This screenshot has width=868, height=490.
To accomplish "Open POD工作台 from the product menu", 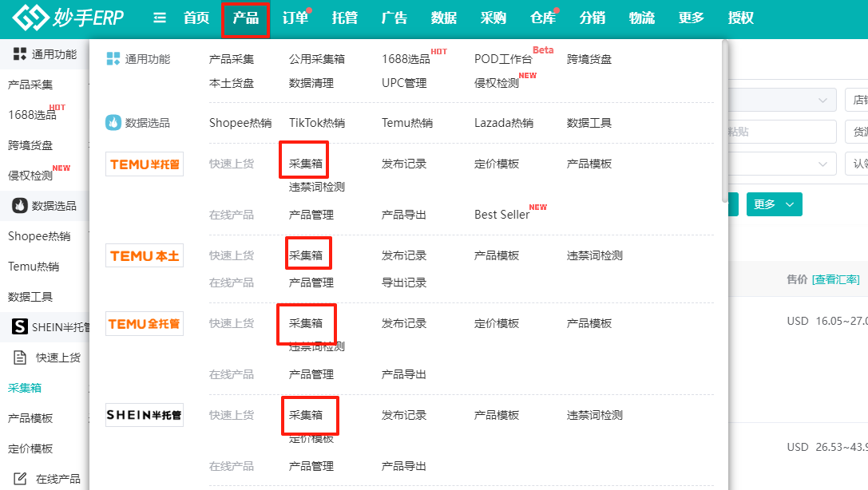I will point(503,59).
